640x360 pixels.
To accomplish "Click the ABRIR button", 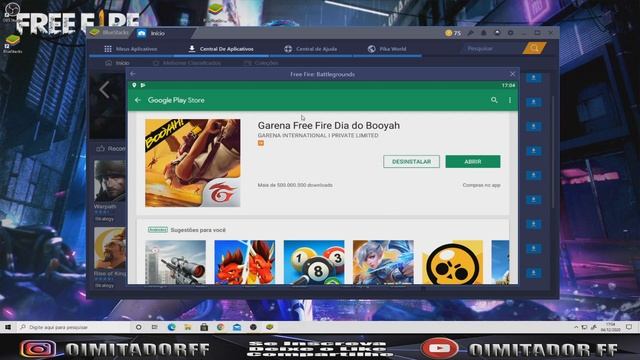I will [x=473, y=162].
